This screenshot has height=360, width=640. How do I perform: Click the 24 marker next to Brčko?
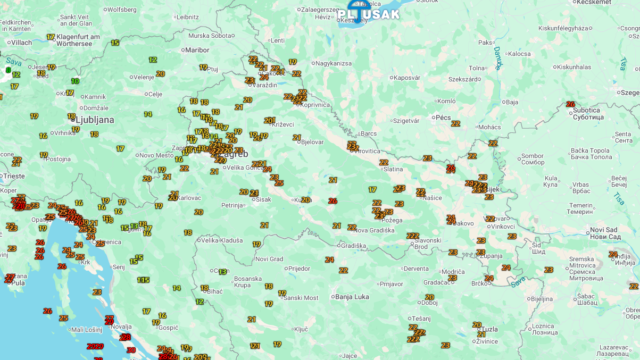(489, 278)
